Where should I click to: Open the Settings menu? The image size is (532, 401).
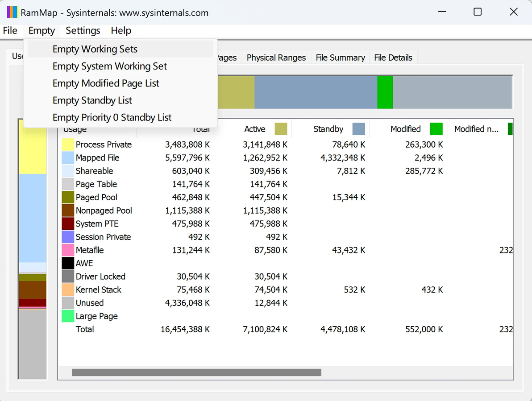point(83,30)
